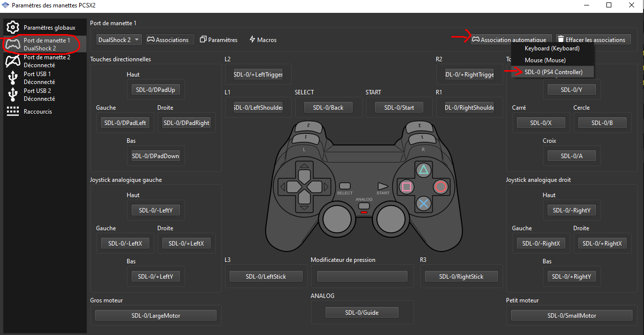Rebind START SDL-0/Start
The image size is (644, 335).
point(399,107)
